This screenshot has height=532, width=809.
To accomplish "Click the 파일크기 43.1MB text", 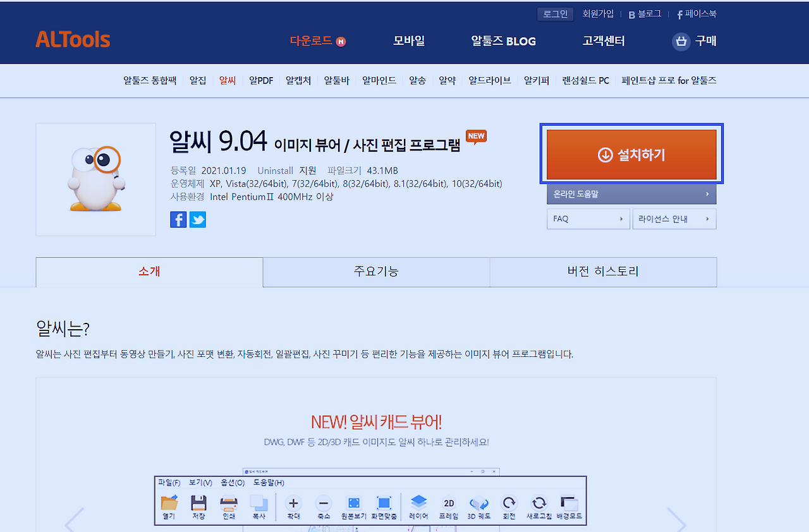I will [x=363, y=171].
